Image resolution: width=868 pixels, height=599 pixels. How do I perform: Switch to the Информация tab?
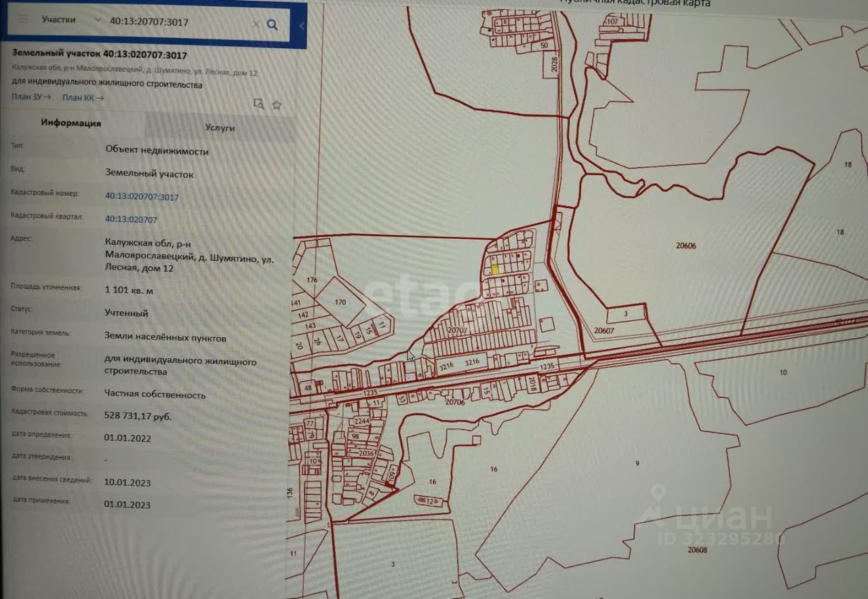(71, 123)
